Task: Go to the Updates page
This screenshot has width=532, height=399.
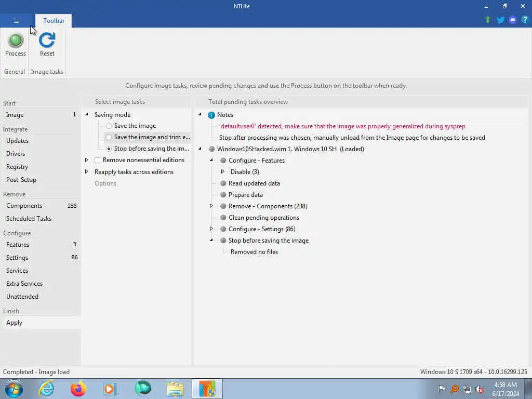Action: coord(41,141)
